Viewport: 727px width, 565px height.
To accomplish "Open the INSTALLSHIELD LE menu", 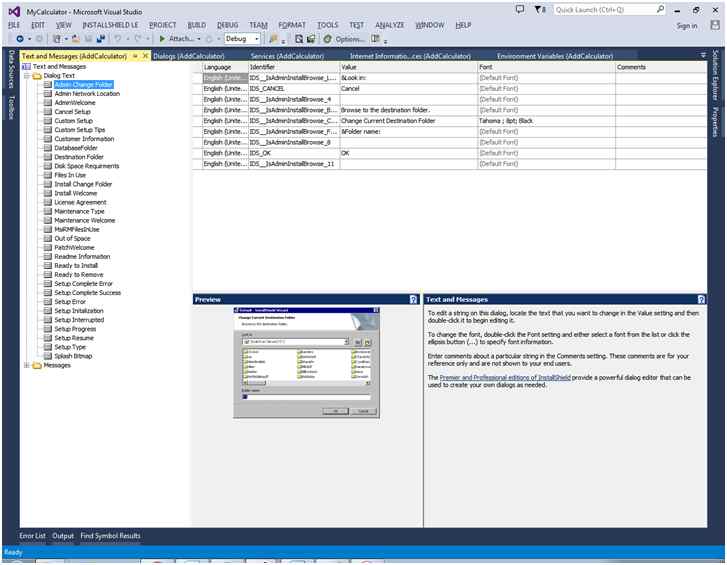I will 110,25.
